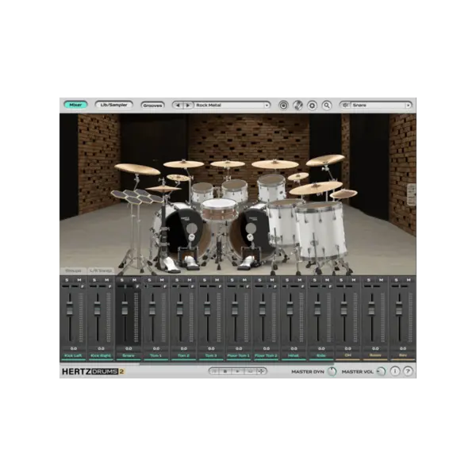Click the mixer horizontal scrollbar
This screenshot has width=476, height=476.
tap(236, 363)
